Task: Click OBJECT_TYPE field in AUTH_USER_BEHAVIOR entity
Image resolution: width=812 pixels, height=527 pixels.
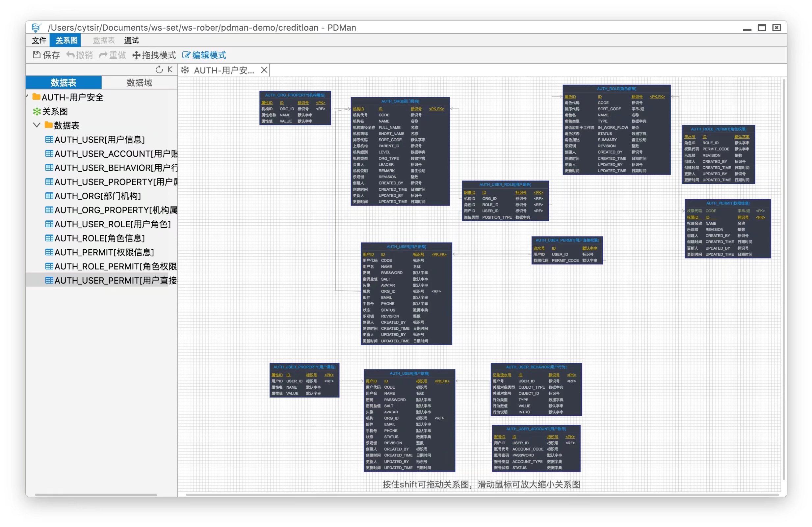Action: [531, 387]
